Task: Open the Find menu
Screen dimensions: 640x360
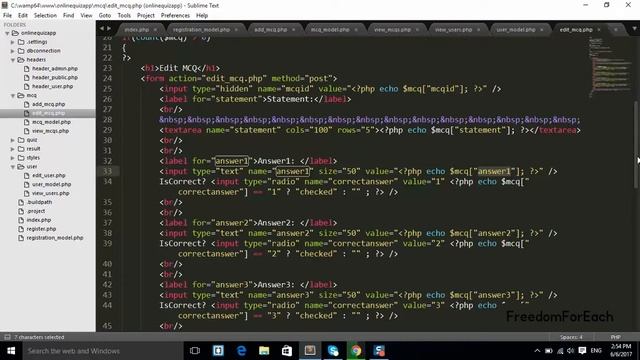Action: [x=68, y=16]
